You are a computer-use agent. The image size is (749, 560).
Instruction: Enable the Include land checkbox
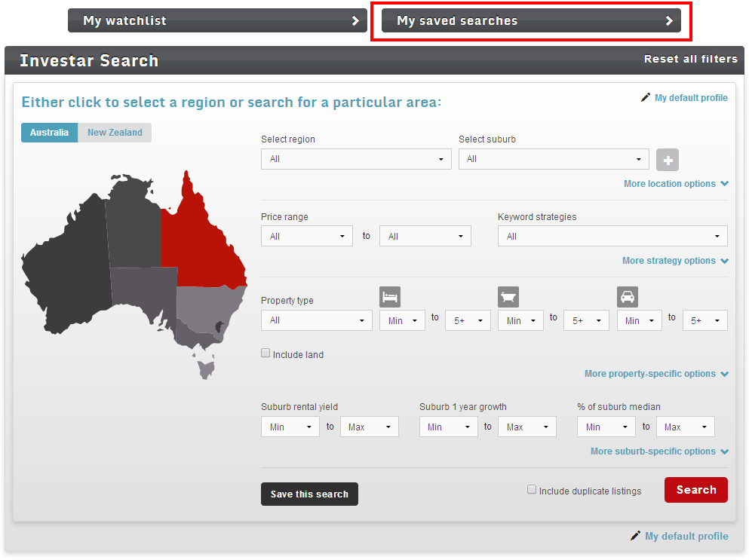[265, 352]
